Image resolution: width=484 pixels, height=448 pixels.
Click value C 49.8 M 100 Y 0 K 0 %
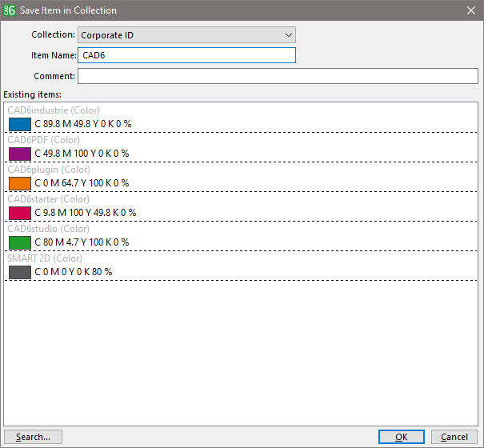[82, 154]
